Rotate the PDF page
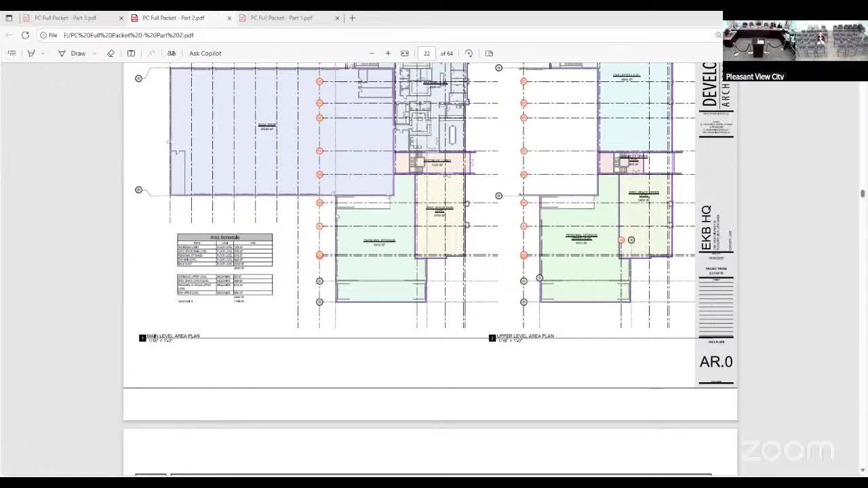This screenshot has height=488, width=868. 469,53
